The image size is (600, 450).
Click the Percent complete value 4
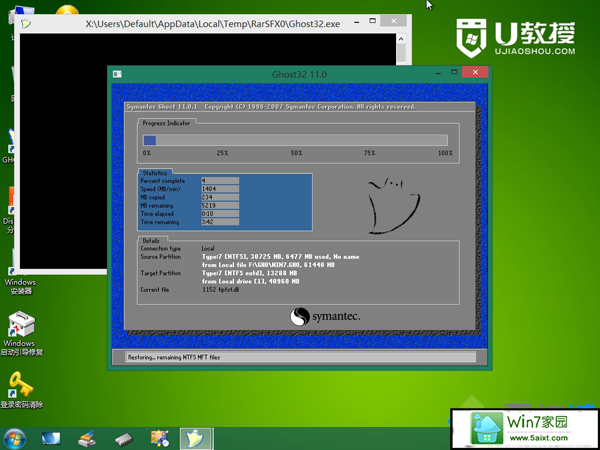(x=220, y=181)
